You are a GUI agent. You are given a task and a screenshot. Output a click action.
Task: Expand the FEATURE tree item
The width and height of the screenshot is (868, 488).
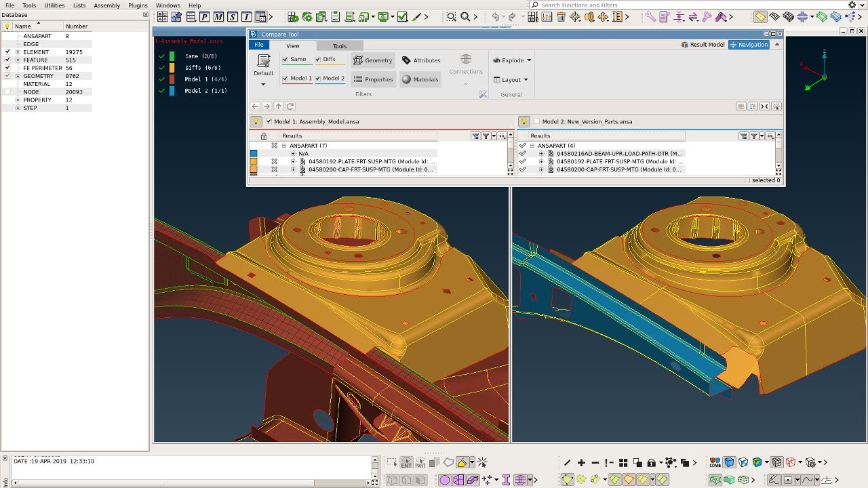pos(18,60)
